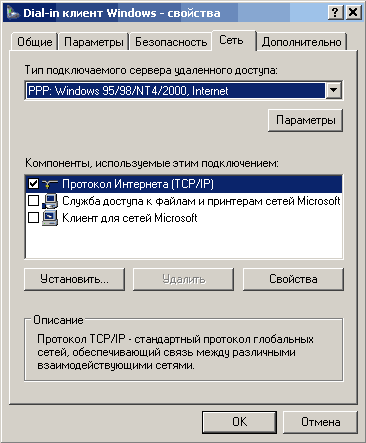Screen dimensions: 366x443
Task: Enable Служба доступа к файлам и принтерам checkbox
Action: pyautogui.click(x=33, y=201)
